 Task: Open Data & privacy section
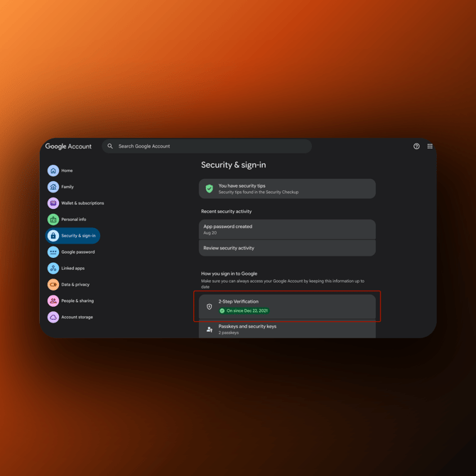click(75, 284)
